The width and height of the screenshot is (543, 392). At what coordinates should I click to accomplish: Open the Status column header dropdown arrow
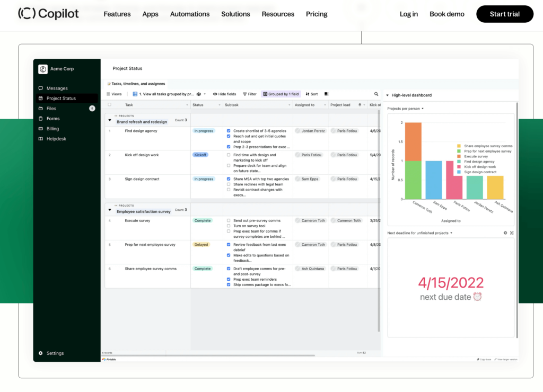220,105
